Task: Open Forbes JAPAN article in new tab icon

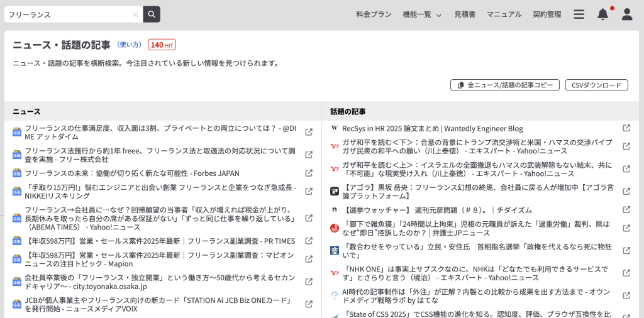Action: 309,173
